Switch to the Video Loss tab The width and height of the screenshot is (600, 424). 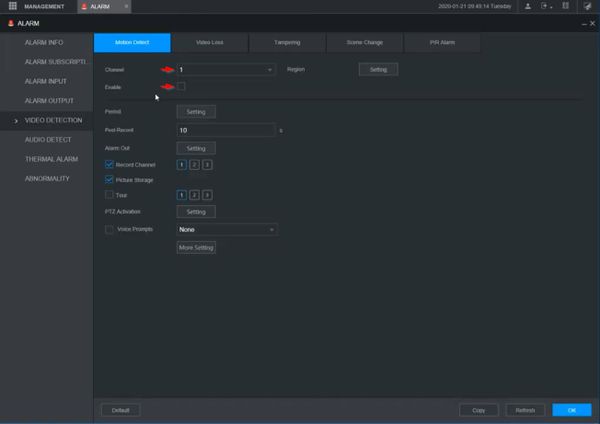click(210, 42)
